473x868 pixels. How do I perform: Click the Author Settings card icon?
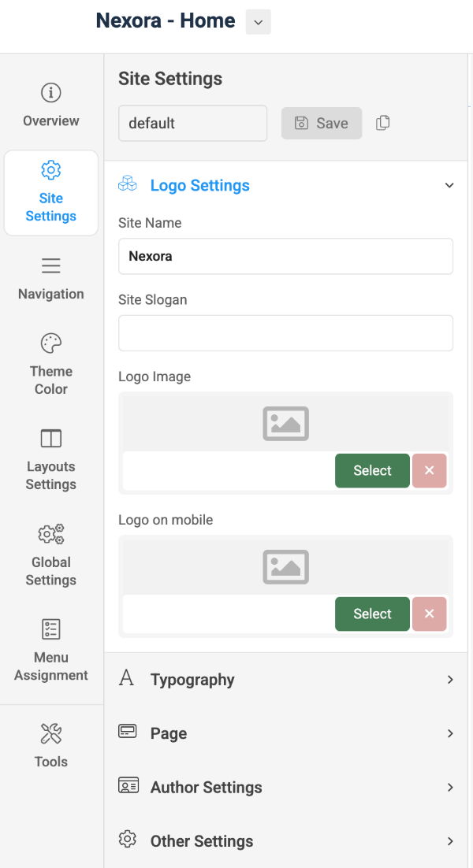pyautogui.click(x=128, y=785)
